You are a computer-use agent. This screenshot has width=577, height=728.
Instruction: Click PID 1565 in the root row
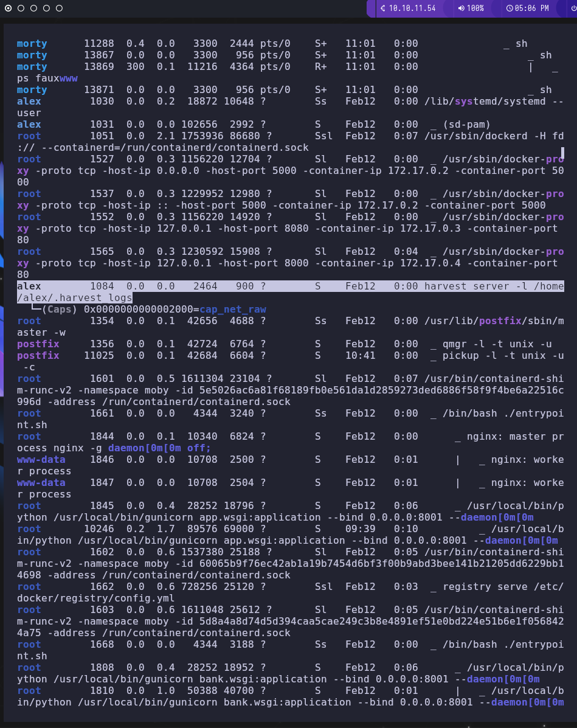102,252
